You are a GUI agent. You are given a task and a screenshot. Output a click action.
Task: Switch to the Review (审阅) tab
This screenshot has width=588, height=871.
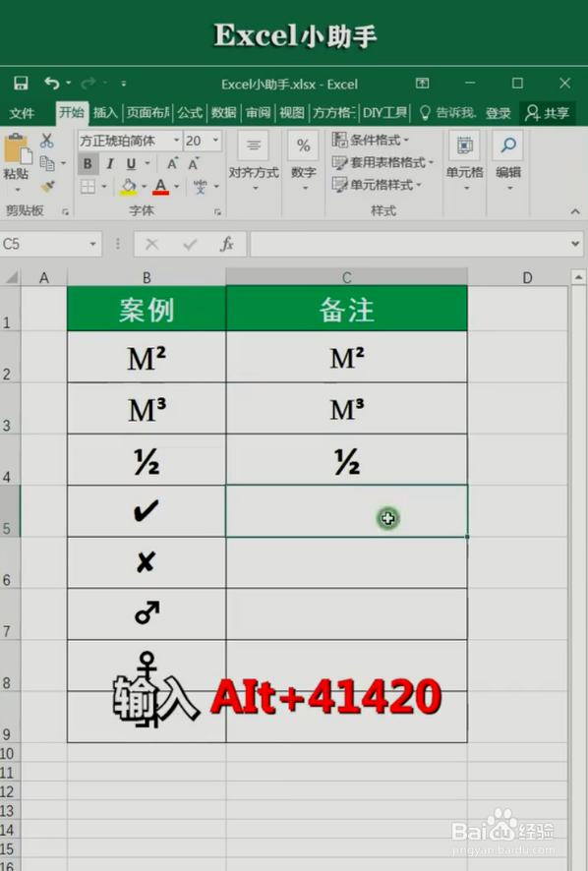click(258, 113)
